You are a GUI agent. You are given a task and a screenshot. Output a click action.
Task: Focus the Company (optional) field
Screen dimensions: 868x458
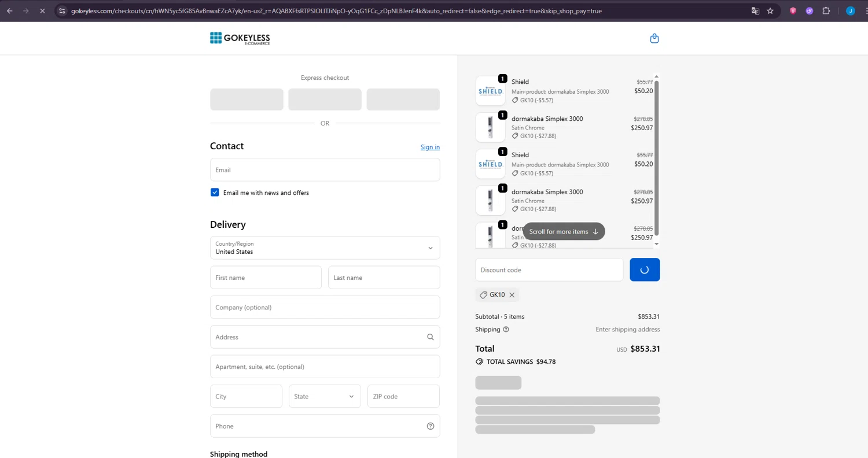click(x=325, y=307)
